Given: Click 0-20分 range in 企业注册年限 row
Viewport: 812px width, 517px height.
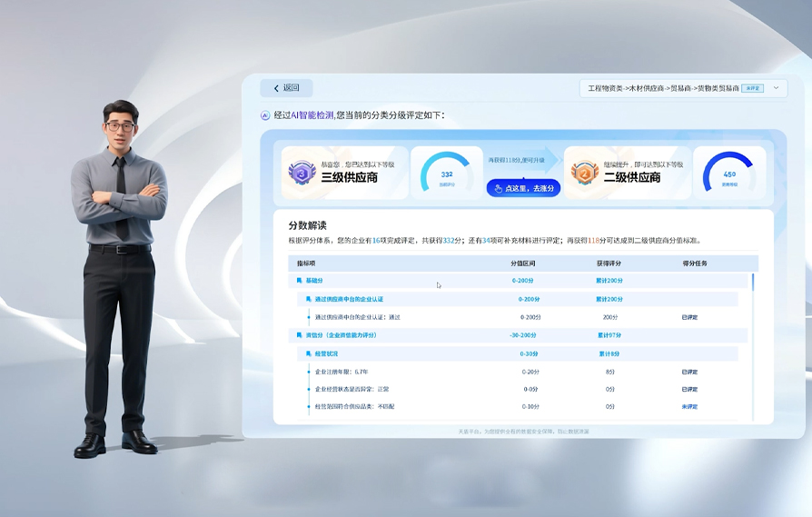Looking at the screenshot, I should click(x=530, y=372).
